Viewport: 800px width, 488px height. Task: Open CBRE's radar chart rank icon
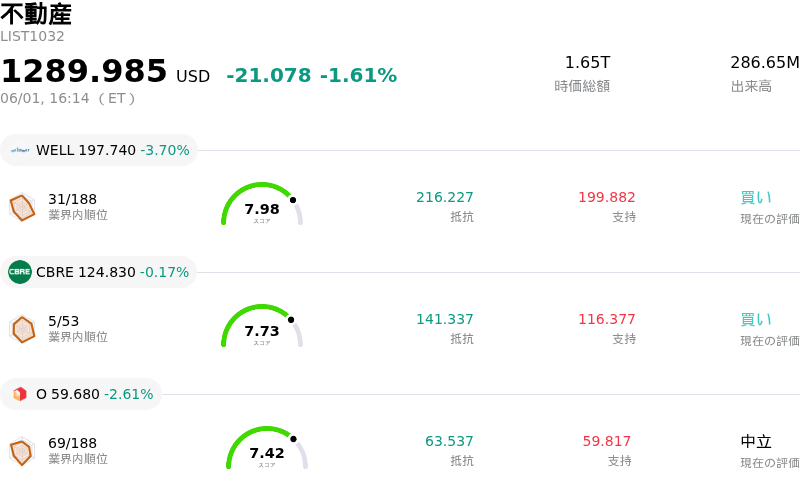pos(22,330)
